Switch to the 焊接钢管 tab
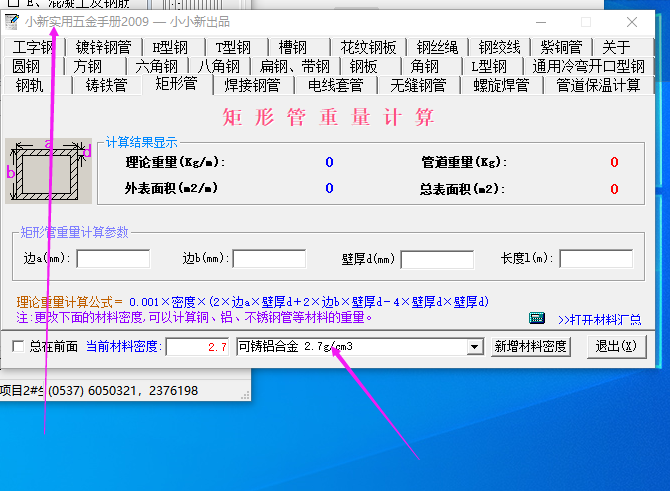 tap(253, 85)
